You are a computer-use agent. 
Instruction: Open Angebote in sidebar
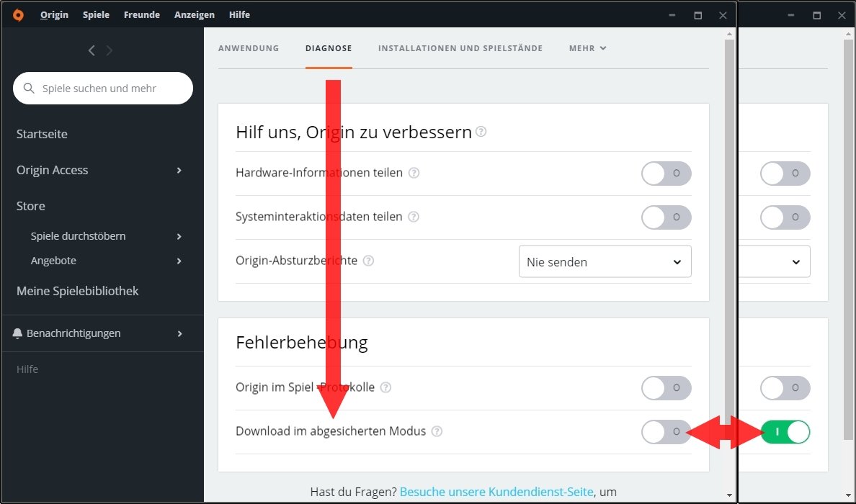[53, 261]
